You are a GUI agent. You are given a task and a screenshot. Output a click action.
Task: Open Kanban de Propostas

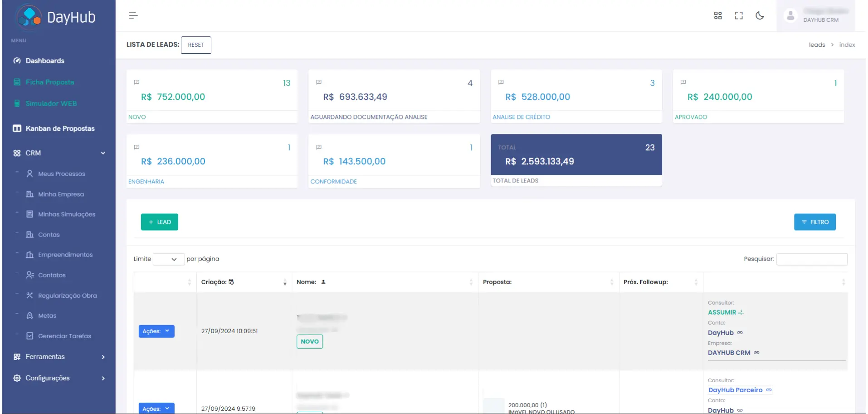tap(60, 128)
